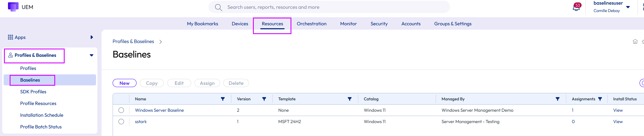644x136 pixels.
Task: Open the My Bookmarks tab
Action: pos(202,24)
